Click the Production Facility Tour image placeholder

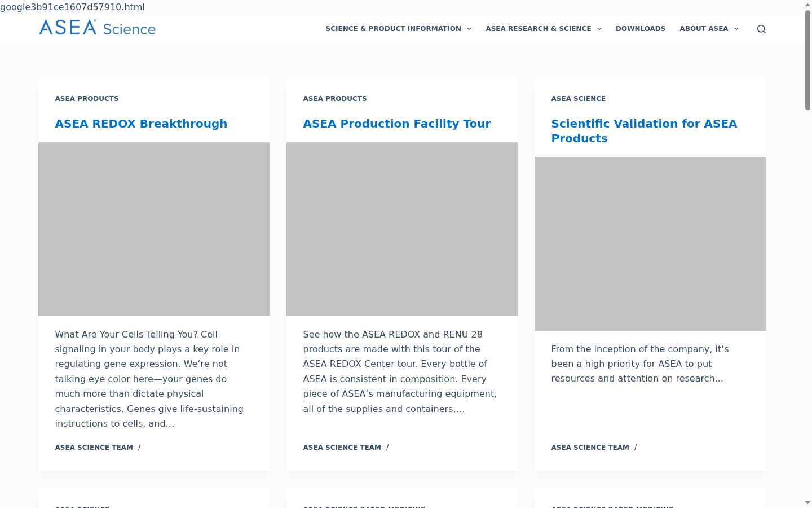[402, 229]
